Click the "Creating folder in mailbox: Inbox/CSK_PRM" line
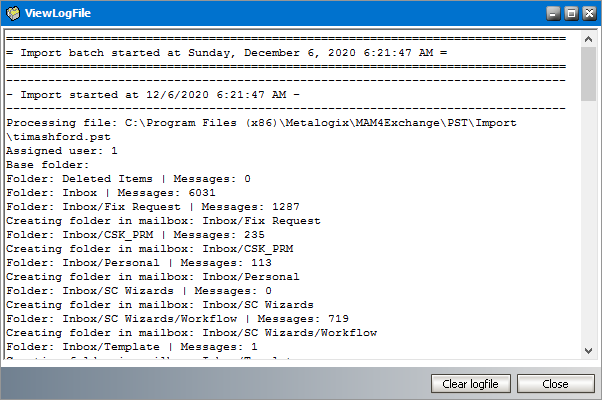This screenshot has width=602, height=400. click(x=149, y=248)
